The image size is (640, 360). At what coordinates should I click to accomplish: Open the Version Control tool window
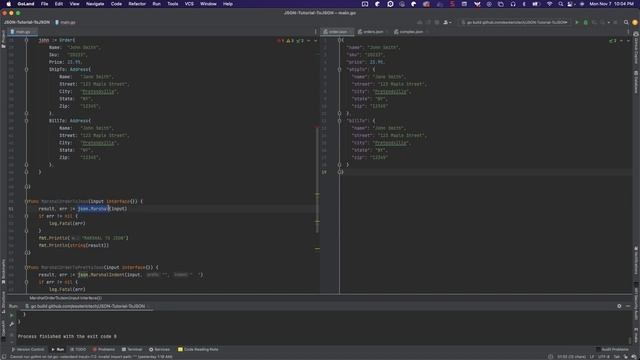click(28, 349)
